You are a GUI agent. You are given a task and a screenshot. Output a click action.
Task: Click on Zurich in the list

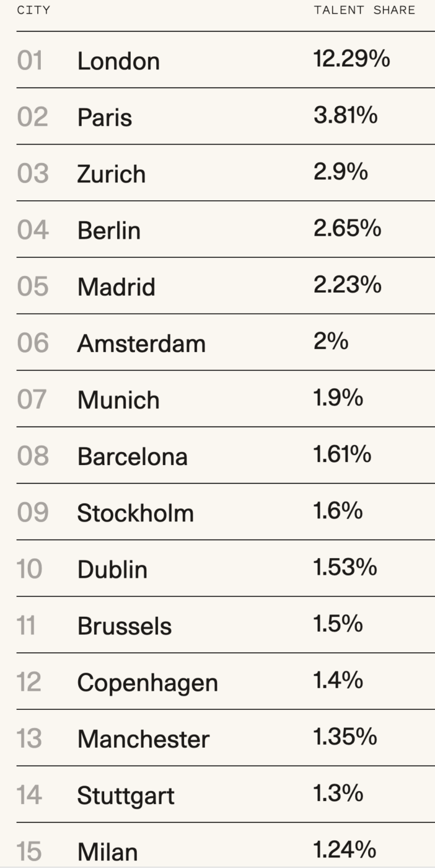112,174
